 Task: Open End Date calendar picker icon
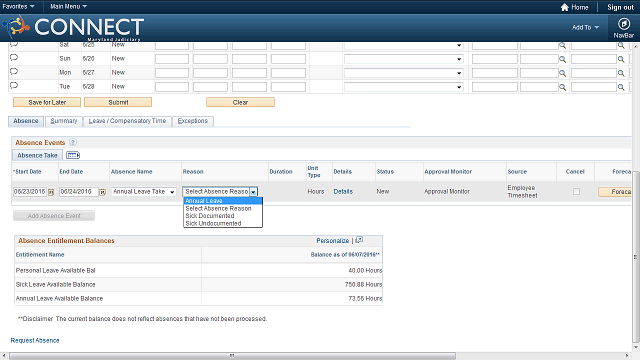[x=102, y=192]
